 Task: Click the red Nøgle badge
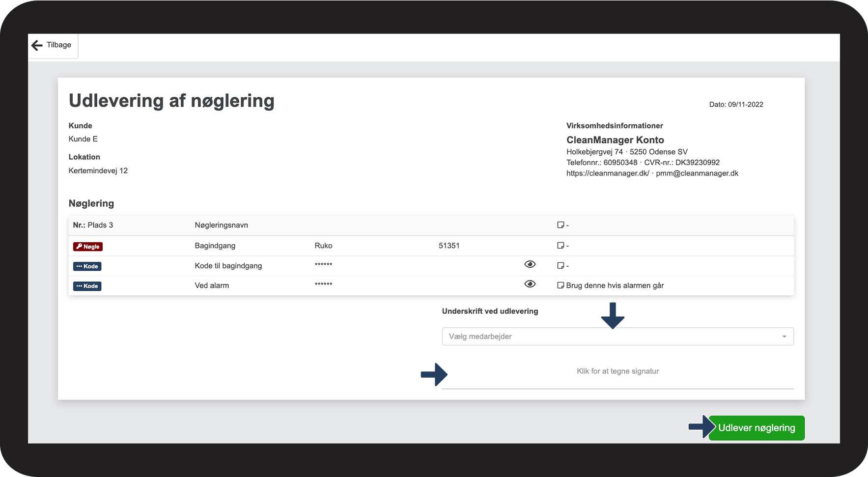point(88,247)
